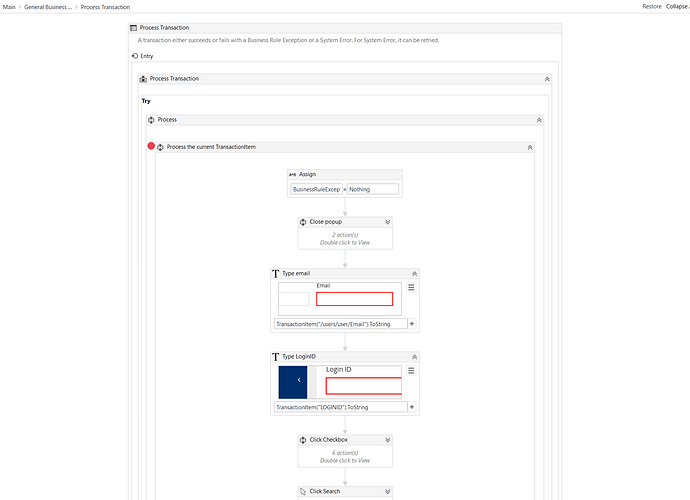The image size is (690, 500).
Task: Edit the TransactionItem Email expression field
Action: pos(341,324)
